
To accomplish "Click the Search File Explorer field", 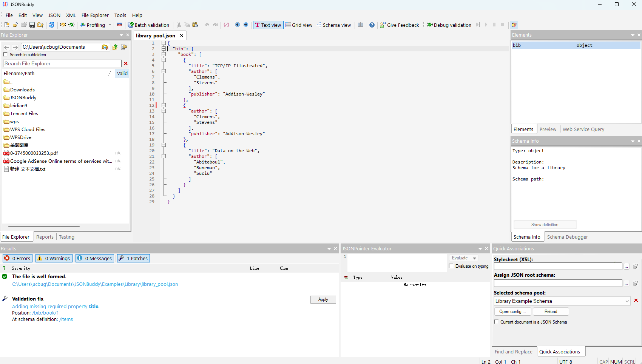I will pyautogui.click(x=62, y=63).
